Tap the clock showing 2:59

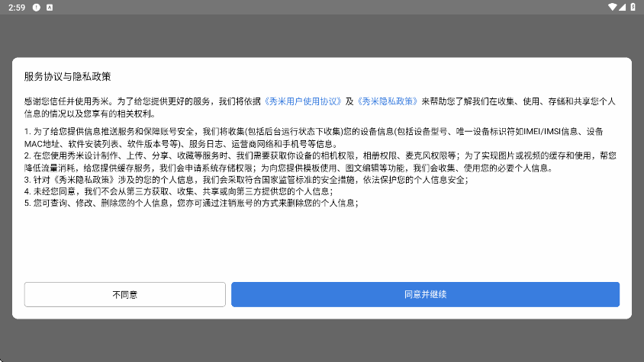tap(17, 8)
